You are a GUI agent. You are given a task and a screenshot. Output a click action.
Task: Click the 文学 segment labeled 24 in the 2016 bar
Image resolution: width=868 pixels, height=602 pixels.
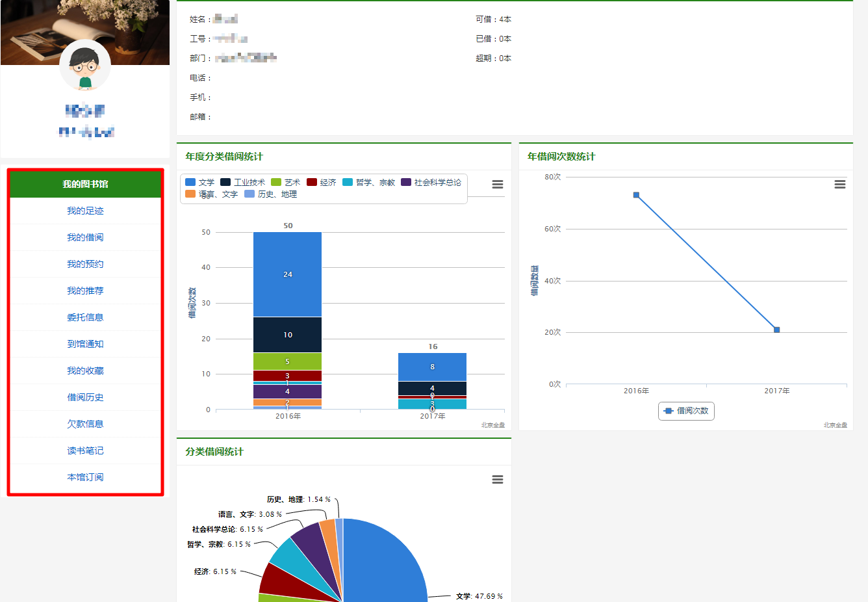click(x=287, y=274)
